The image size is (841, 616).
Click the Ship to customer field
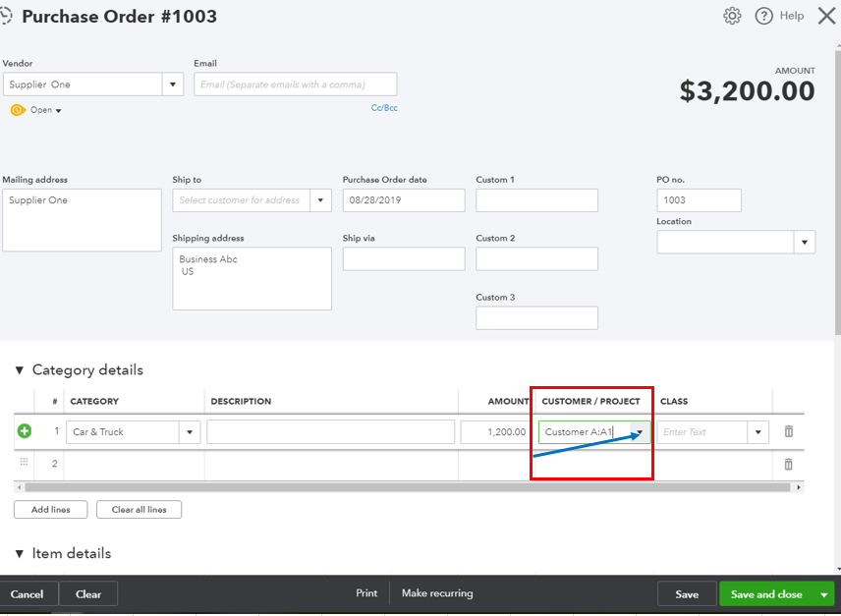(242, 200)
